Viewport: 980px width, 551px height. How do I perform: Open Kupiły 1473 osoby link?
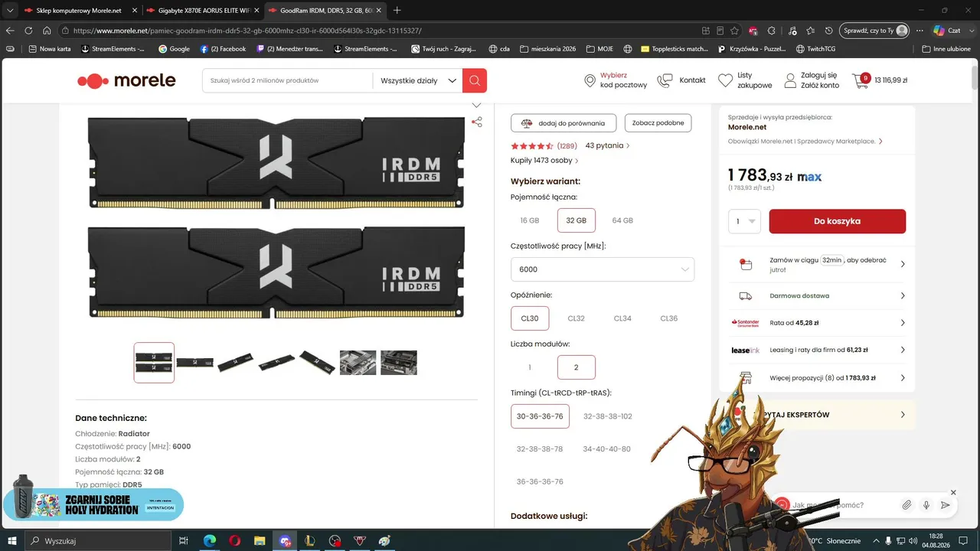[x=544, y=161]
